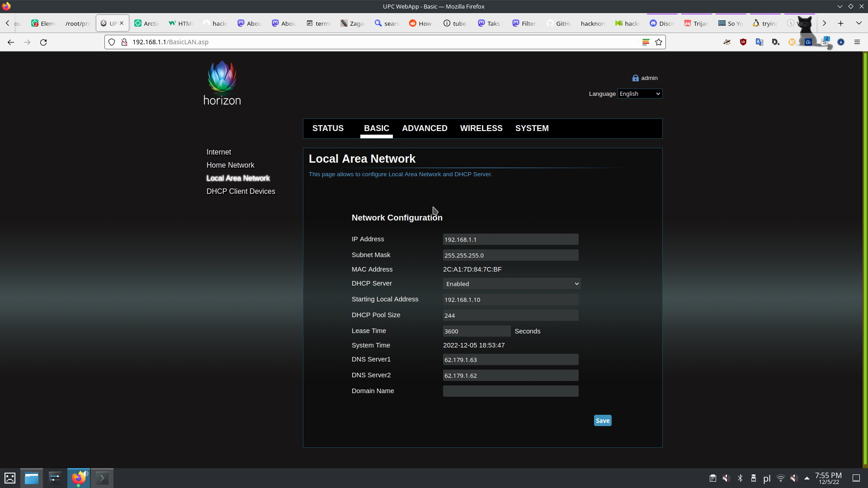The width and height of the screenshot is (868, 488).
Task: Click the system time value 2022-12-05 18:53:47
Action: 474,345
